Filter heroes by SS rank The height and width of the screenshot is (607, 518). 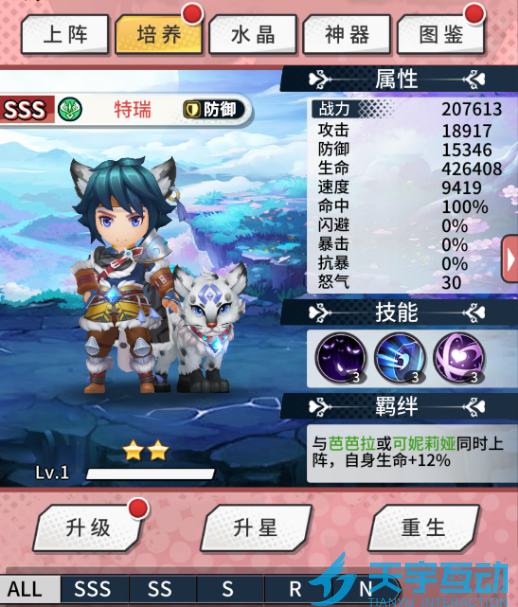tap(160, 589)
